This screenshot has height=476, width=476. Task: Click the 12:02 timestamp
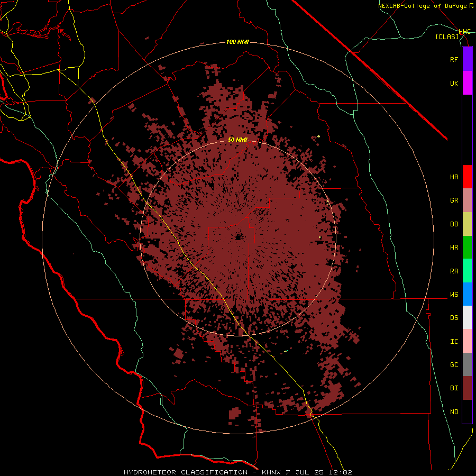(x=341, y=472)
